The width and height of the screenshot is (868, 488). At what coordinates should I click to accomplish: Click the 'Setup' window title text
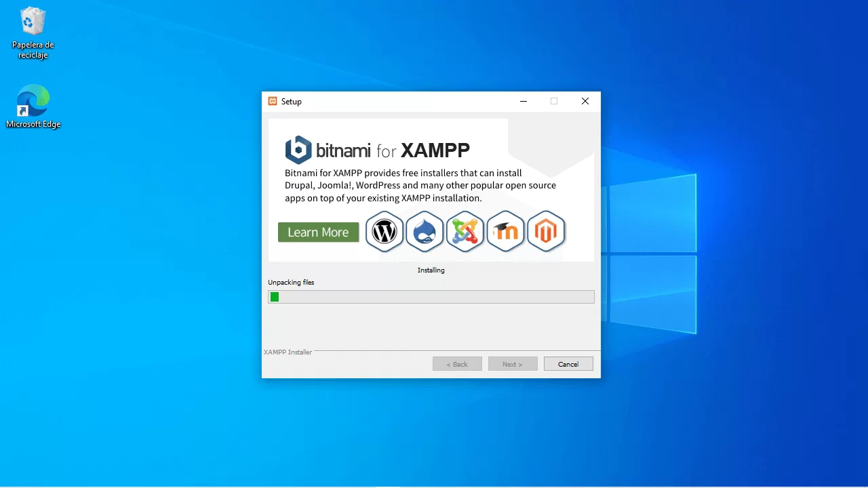coord(292,102)
